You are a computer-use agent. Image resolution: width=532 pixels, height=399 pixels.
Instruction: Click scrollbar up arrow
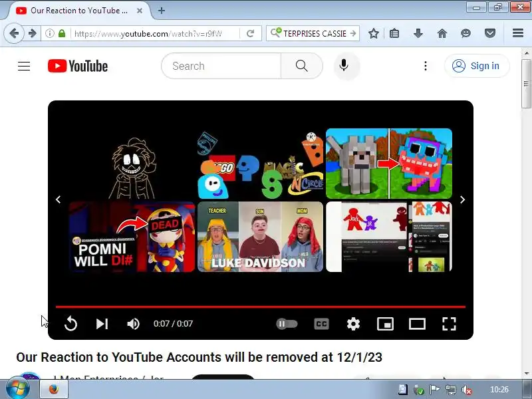[x=526, y=53]
